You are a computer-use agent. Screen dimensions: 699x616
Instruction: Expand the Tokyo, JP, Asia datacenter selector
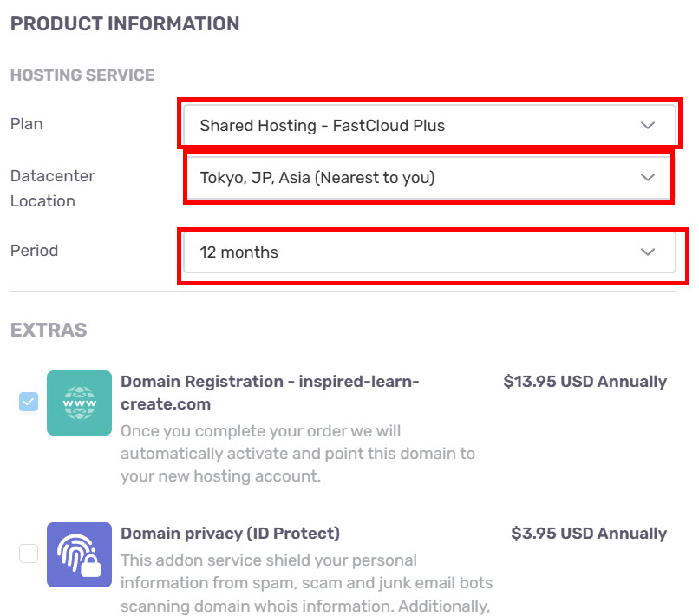point(430,178)
